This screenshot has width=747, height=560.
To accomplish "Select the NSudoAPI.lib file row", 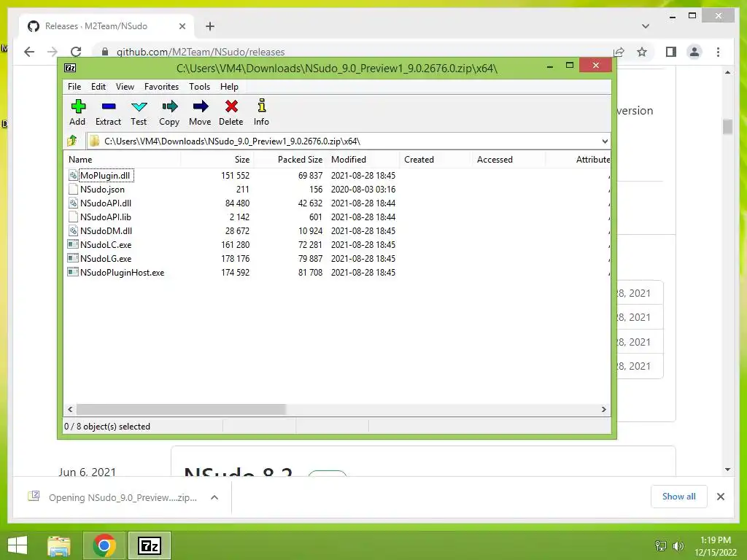I will pos(337,217).
